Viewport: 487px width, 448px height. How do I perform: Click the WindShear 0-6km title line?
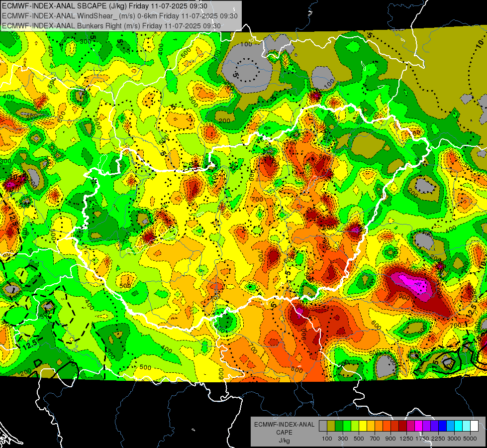120,16
